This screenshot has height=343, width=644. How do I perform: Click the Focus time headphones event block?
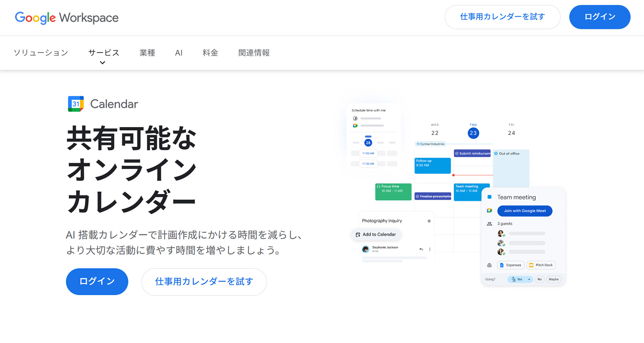[x=393, y=192]
